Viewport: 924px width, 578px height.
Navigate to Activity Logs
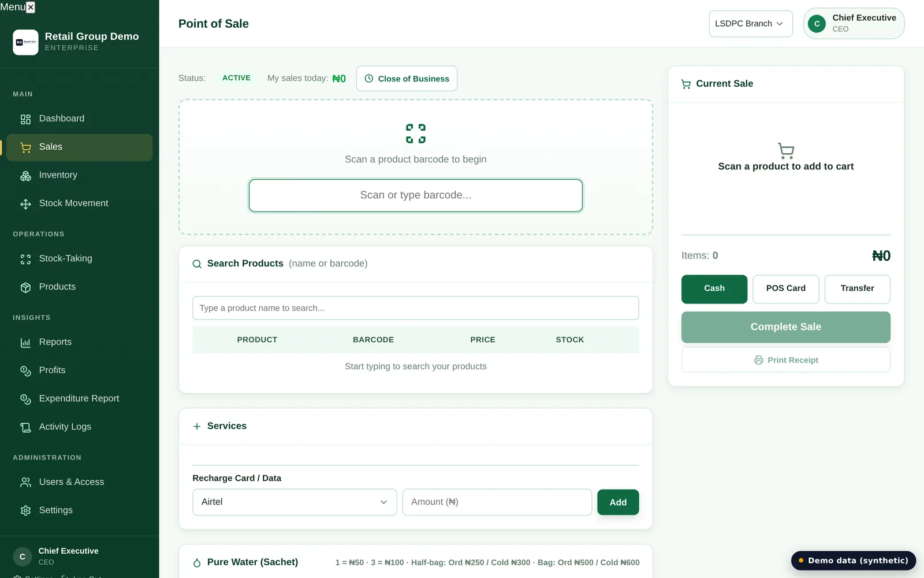80,427
